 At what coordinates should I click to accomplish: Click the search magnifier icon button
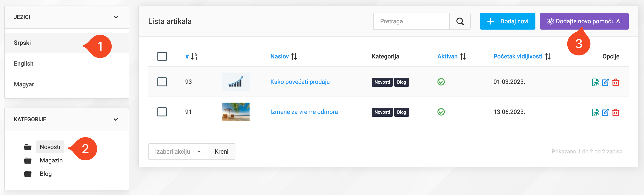(460, 21)
